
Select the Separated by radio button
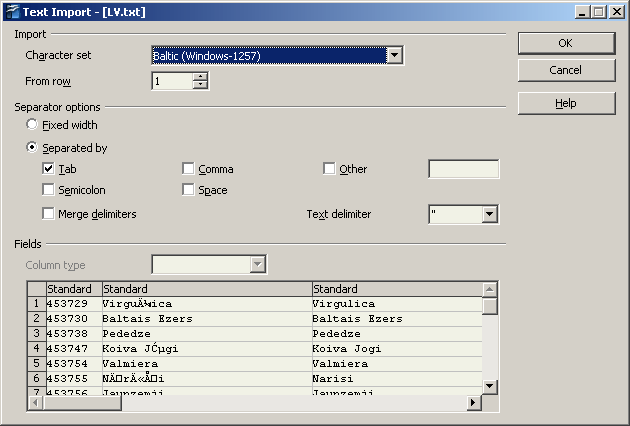pyautogui.click(x=32, y=147)
